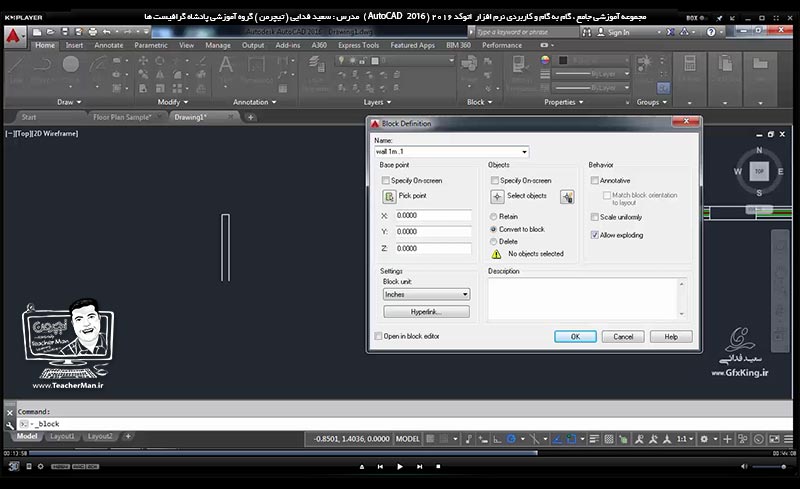
Task: Click the new drawing tab plus button
Action: point(251,117)
